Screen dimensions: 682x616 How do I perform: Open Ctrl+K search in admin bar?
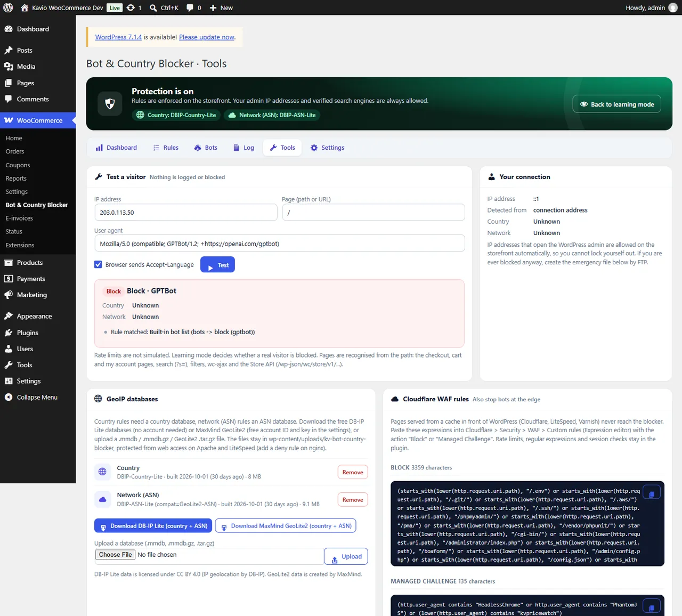point(164,7)
